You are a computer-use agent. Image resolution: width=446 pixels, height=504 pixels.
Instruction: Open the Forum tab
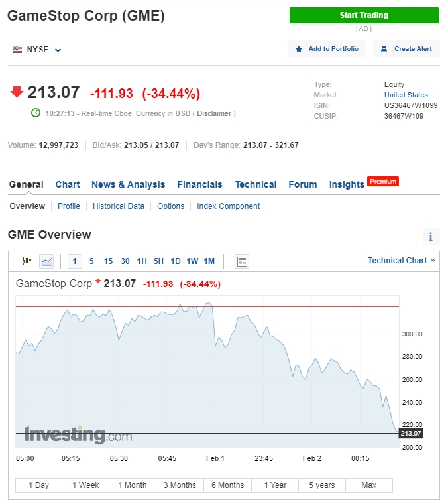(x=302, y=184)
